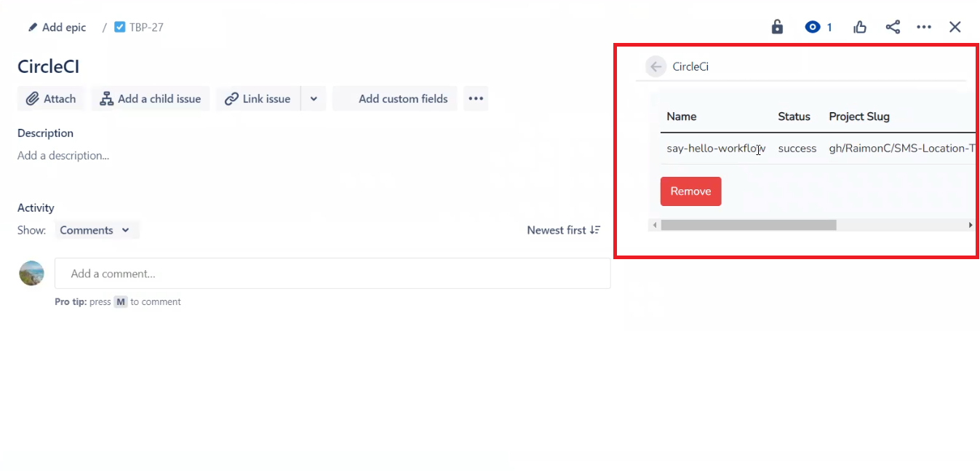
Task: Click the scrollbar left arrow
Action: (x=655, y=226)
